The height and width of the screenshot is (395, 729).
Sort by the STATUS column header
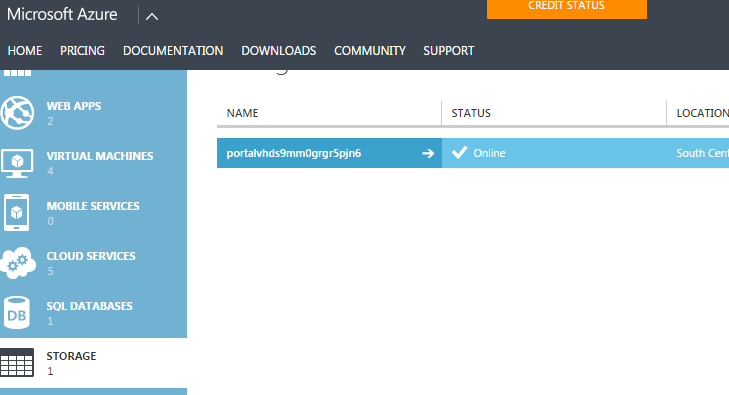click(x=471, y=113)
